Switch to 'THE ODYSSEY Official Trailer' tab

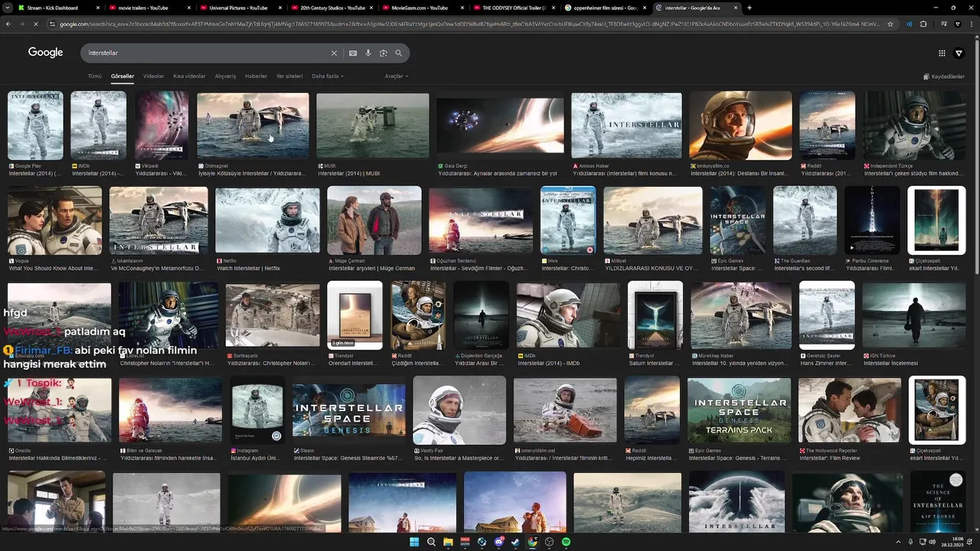tap(513, 8)
